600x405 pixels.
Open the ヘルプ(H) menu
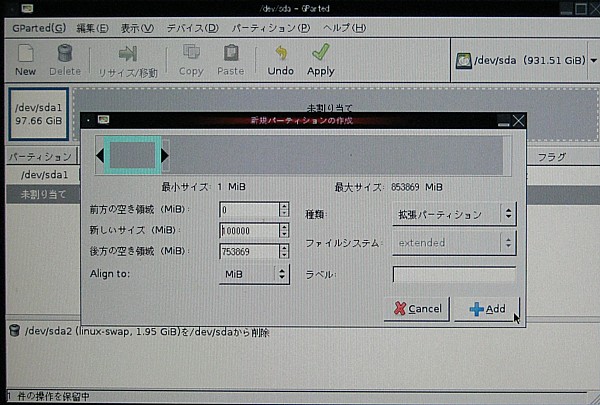344,28
